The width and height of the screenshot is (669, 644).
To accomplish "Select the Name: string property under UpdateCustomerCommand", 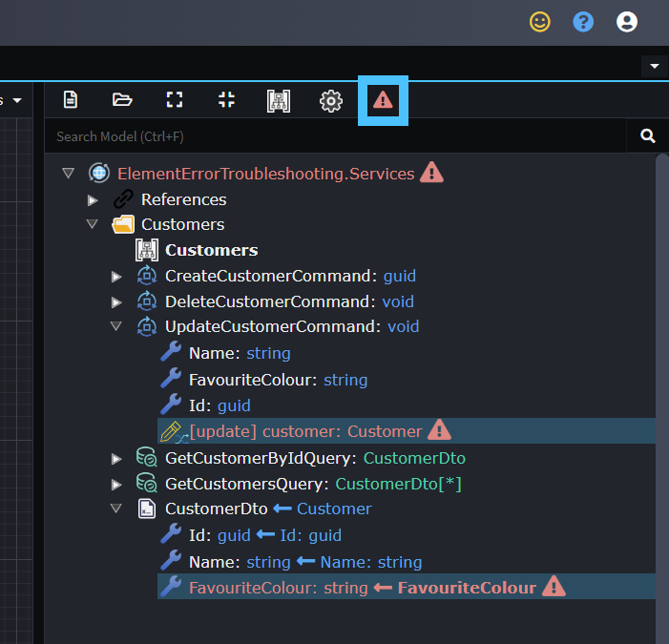I will coord(240,353).
